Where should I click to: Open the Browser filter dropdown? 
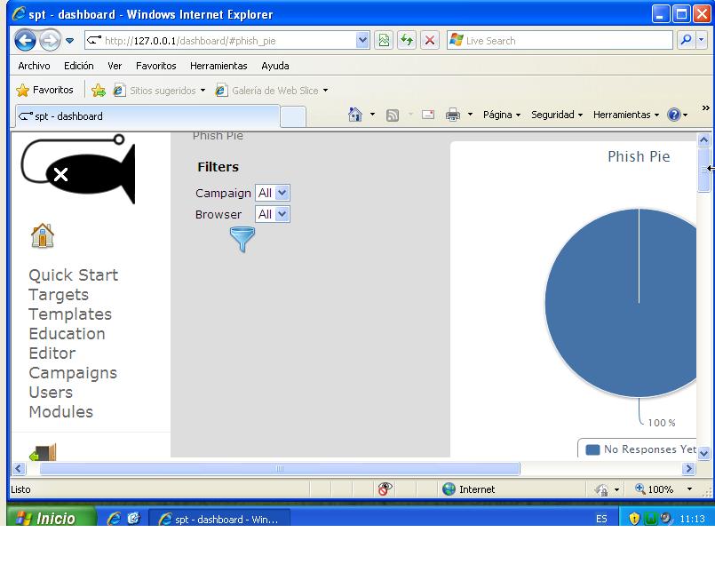(x=272, y=214)
